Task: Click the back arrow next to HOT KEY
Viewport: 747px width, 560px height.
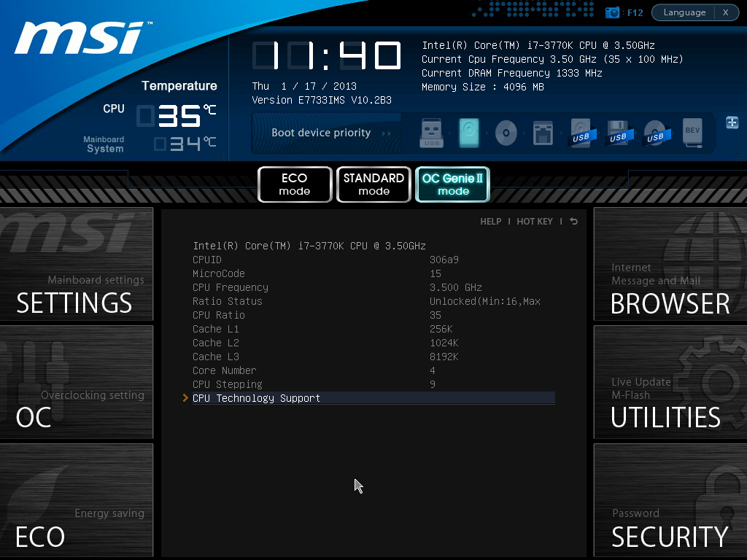Action: pos(573,222)
